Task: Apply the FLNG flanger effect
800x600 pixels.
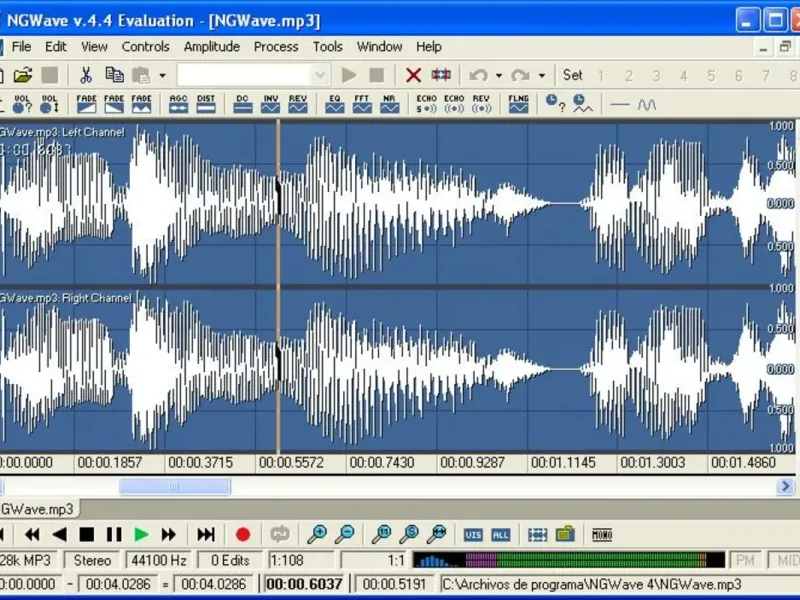Action: pos(518,103)
